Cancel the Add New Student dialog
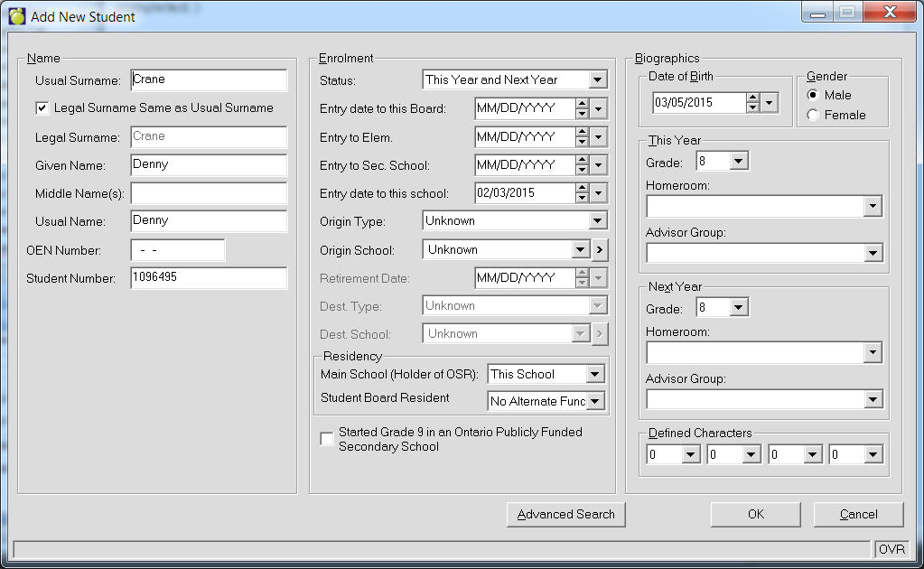The image size is (924, 569). (x=858, y=515)
